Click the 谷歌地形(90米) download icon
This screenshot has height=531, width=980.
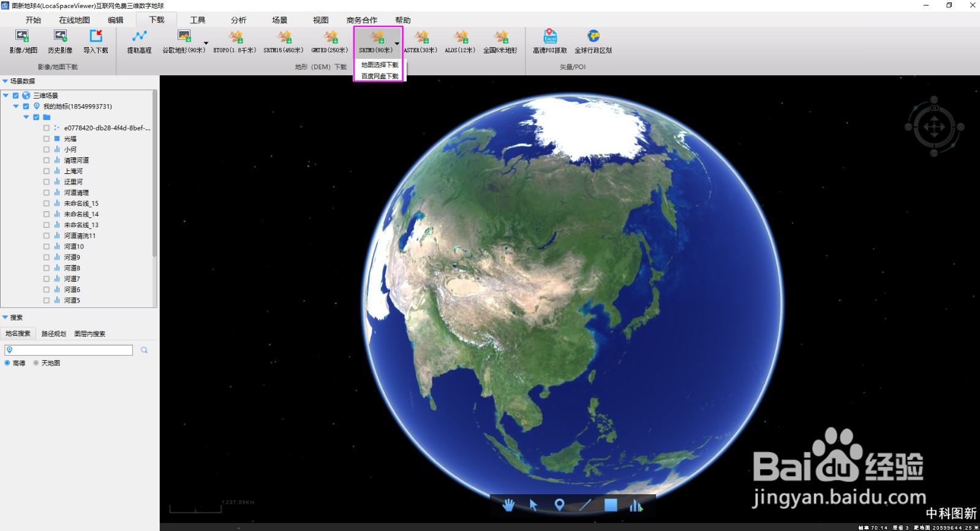pyautogui.click(x=183, y=36)
